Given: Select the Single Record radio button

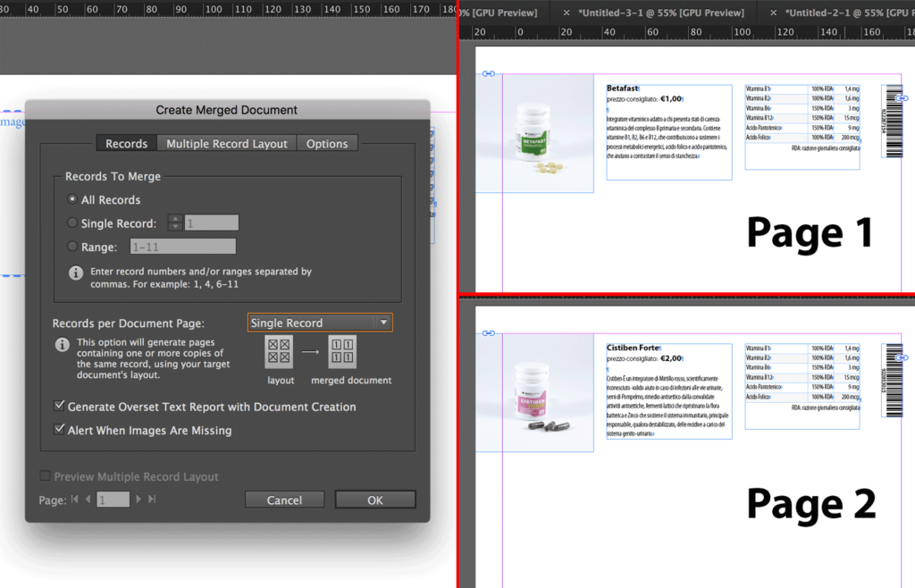Looking at the screenshot, I should [72, 223].
